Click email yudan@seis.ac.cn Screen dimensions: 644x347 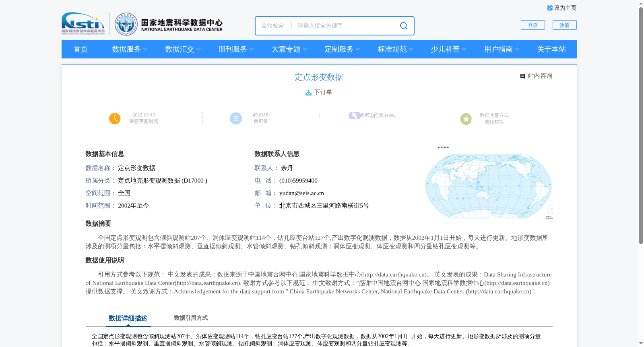coord(301,193)
